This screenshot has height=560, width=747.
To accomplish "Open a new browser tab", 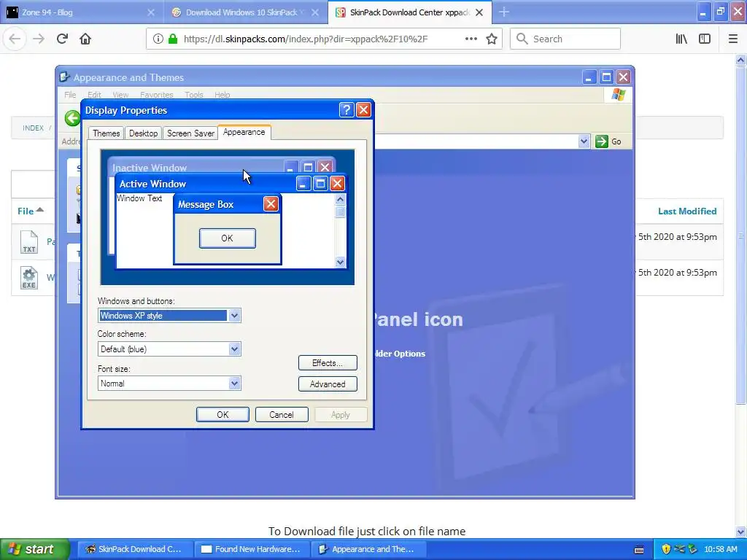I will [504, 12].
